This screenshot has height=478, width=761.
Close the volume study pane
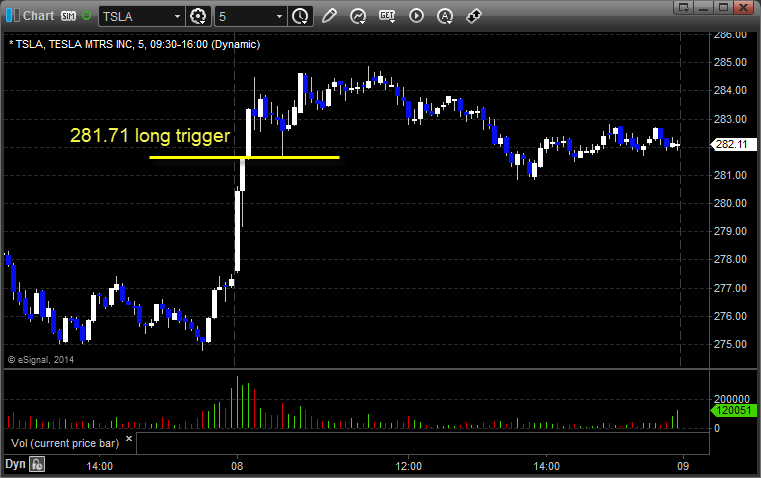point(129,439)
